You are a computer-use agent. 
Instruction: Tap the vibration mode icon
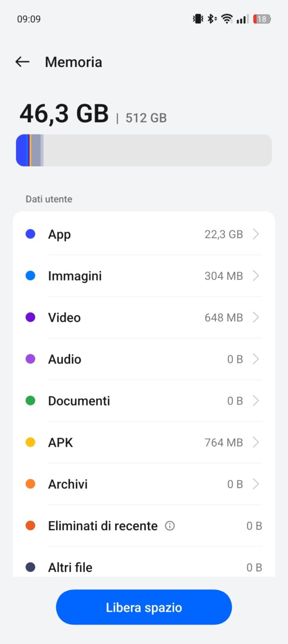[198, 19]
